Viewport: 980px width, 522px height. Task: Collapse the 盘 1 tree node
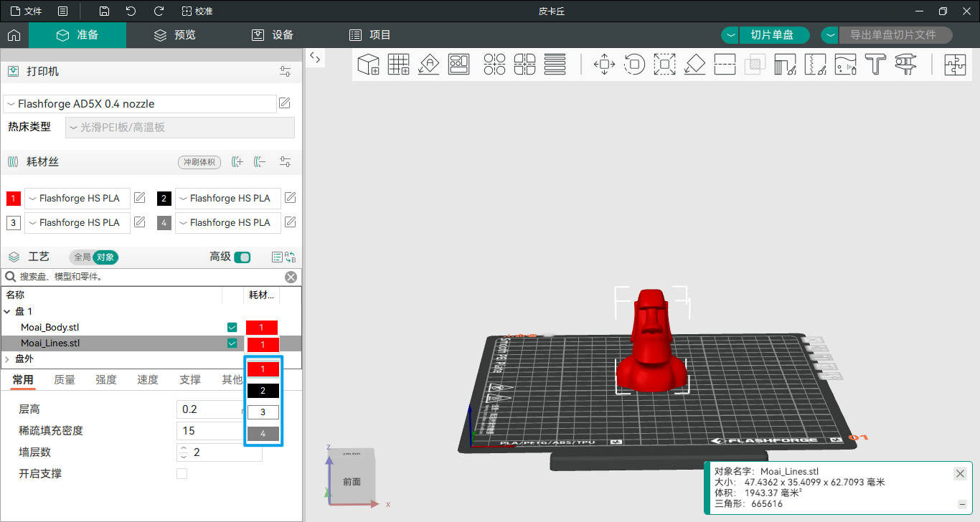(8, 312)
